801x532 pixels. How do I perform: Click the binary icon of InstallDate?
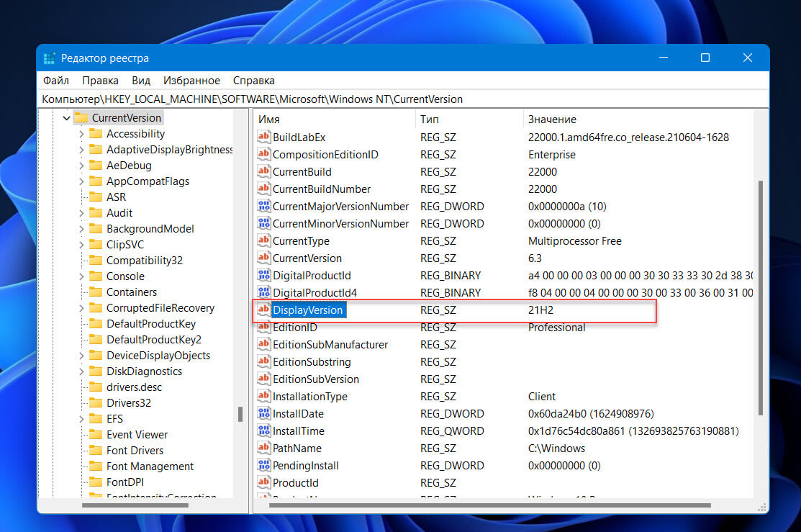tap(263, 413)
